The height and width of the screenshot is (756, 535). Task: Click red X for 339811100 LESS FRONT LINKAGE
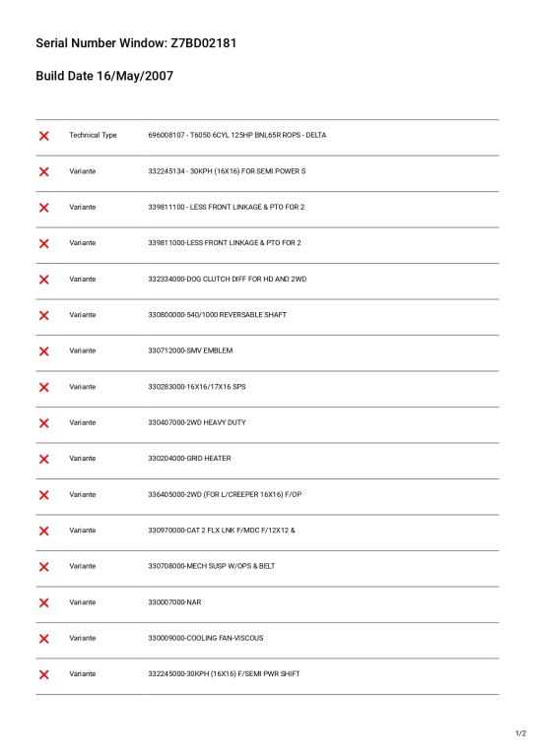point(44,208)
